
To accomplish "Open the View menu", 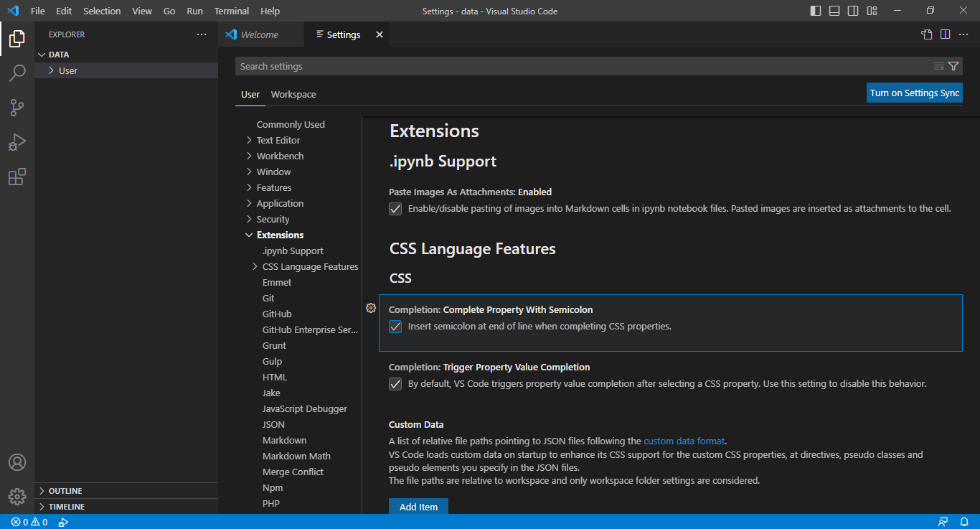I will pyautogui.click(x=142, y=11).
